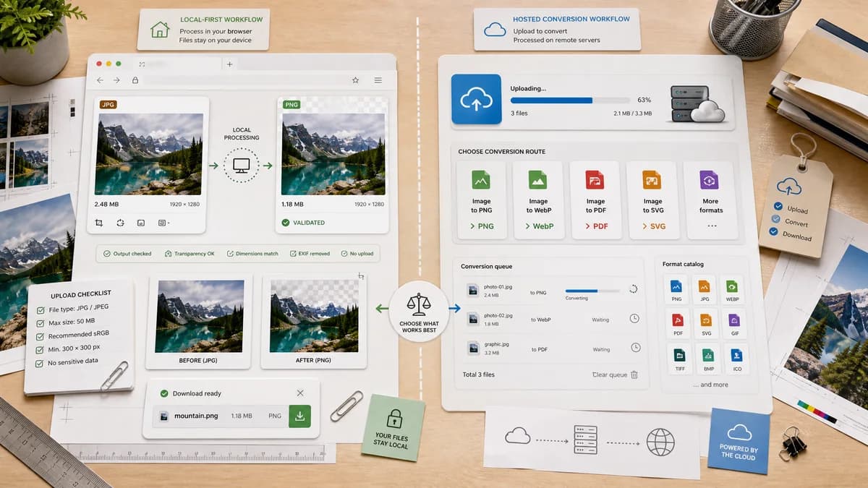Open the BEFORE (JPG) thumbnail

coord(199,316)
